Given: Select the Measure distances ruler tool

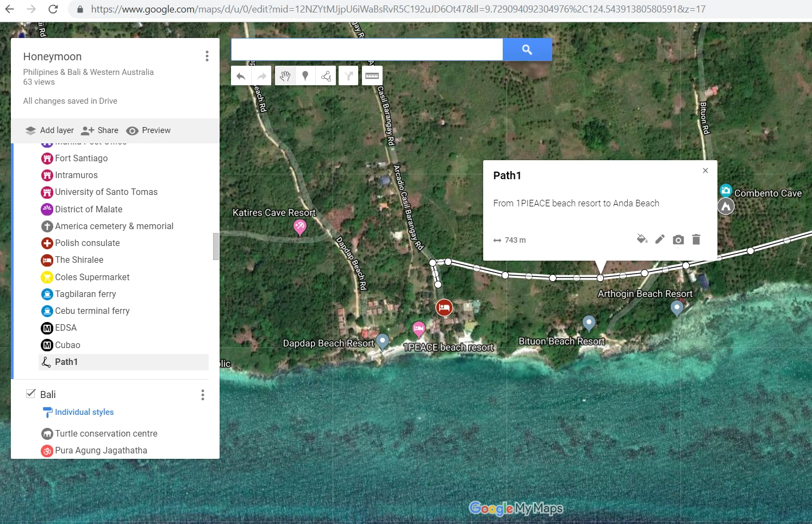Looking at the screenshot, I should (372, 76).
